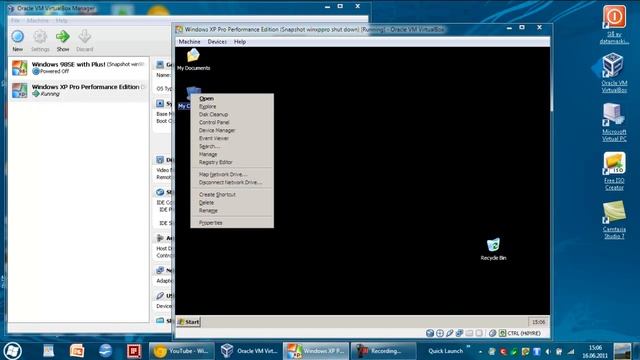
Task: Select Disconnect Network Drive... entry
Action: coord(232,182)
